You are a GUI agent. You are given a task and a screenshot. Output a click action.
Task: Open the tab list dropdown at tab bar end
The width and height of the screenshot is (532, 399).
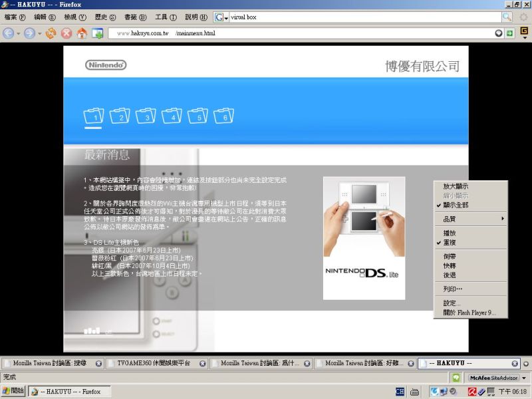pyautogui.click(x=526, y=363)
